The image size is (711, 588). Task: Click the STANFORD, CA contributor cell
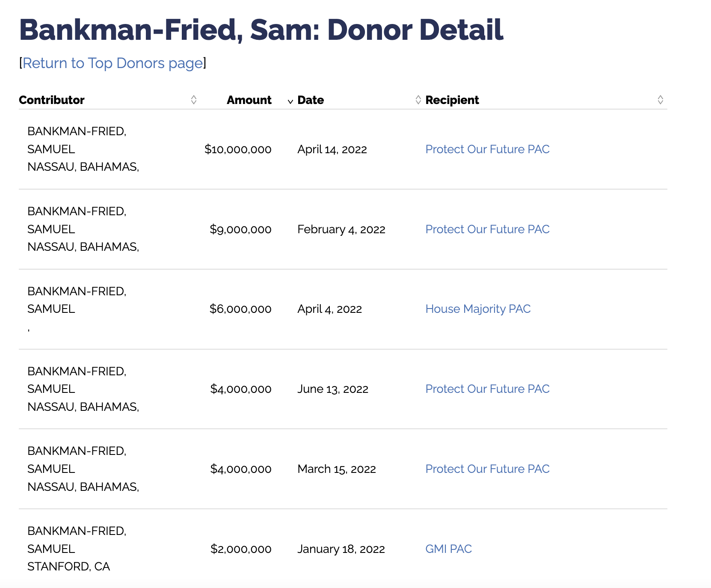(68, 567)
